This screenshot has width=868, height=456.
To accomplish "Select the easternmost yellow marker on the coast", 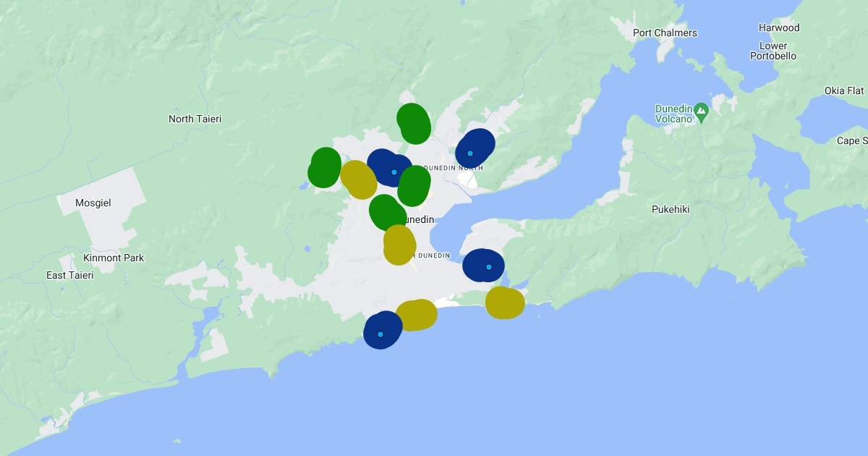I will coord(504,303).
